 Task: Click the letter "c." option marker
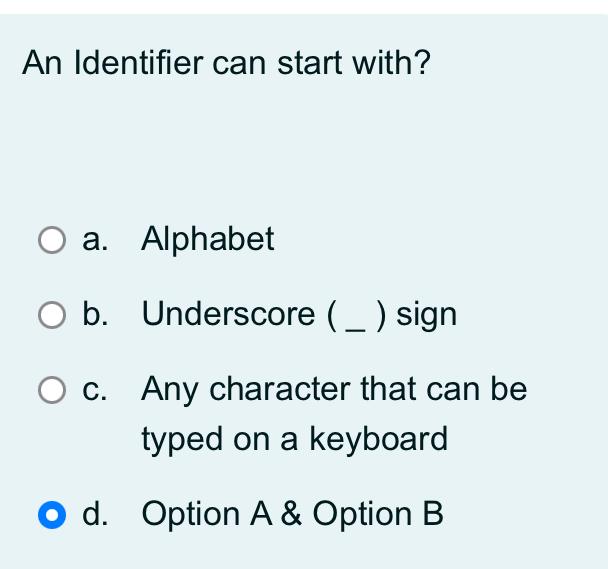tap(95, 389)
